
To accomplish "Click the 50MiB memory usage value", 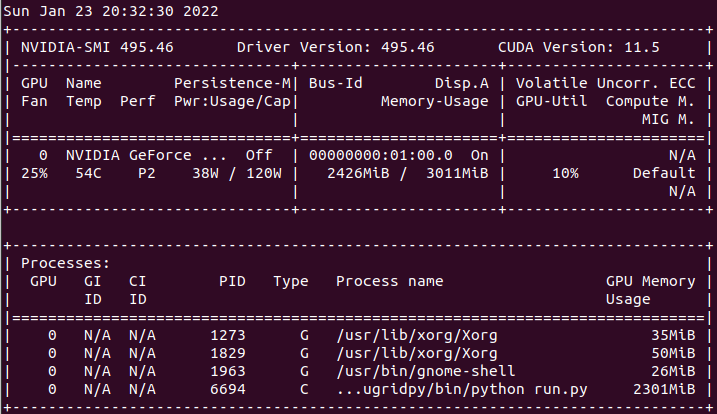I will [x=673, y=354].
